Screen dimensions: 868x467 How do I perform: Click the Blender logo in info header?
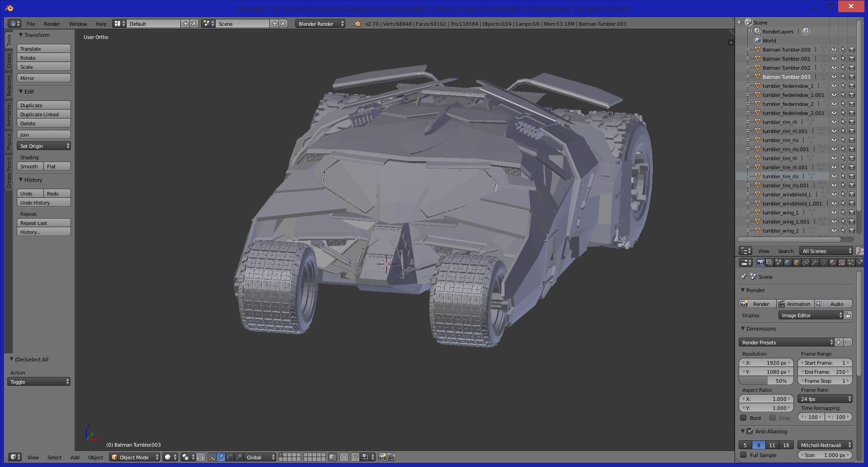pos(357,24)
